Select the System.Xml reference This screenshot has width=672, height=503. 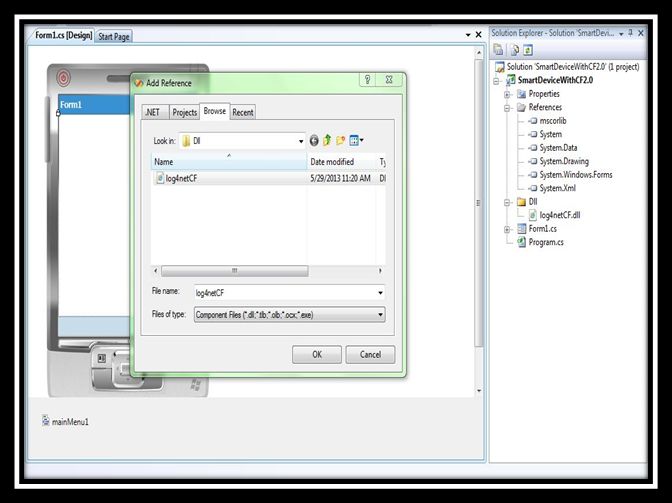557,188
